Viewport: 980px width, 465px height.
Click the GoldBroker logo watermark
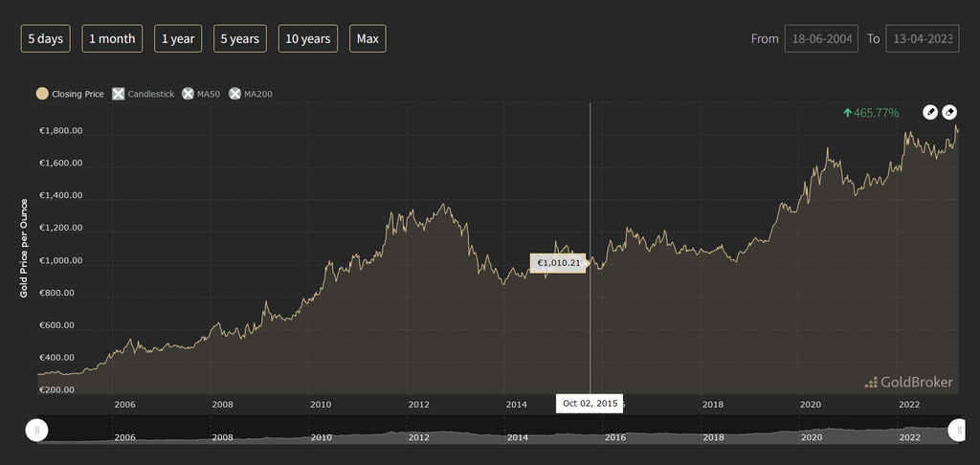[x=908, y=382]
